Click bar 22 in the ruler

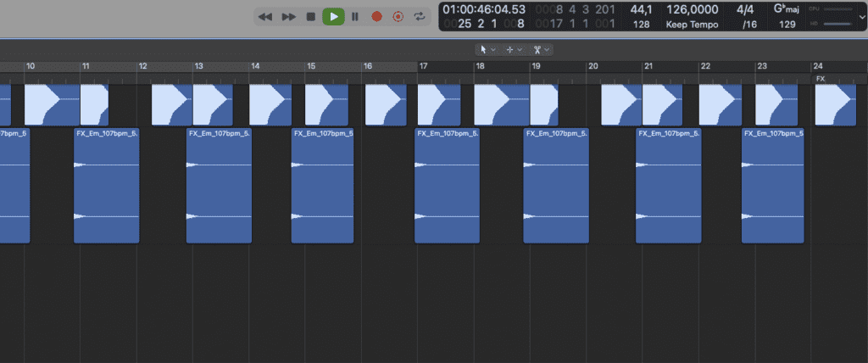(x=705, y=66)
